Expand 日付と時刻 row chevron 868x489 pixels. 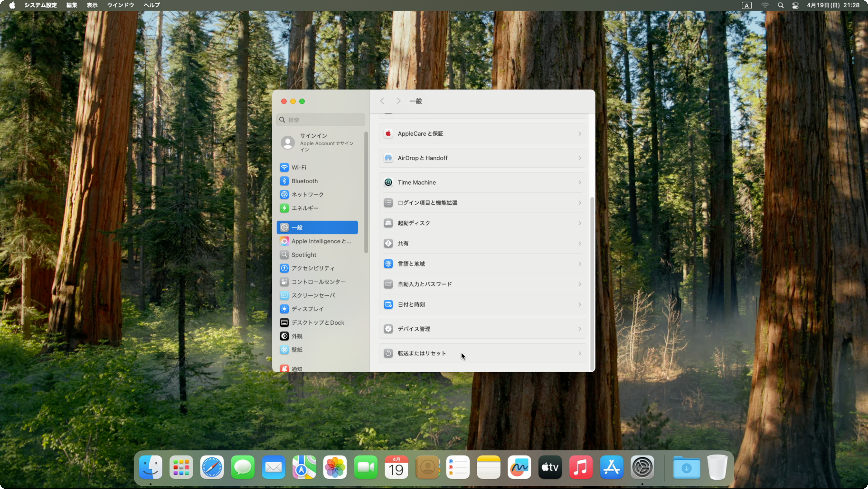click(x=580, y=304)
